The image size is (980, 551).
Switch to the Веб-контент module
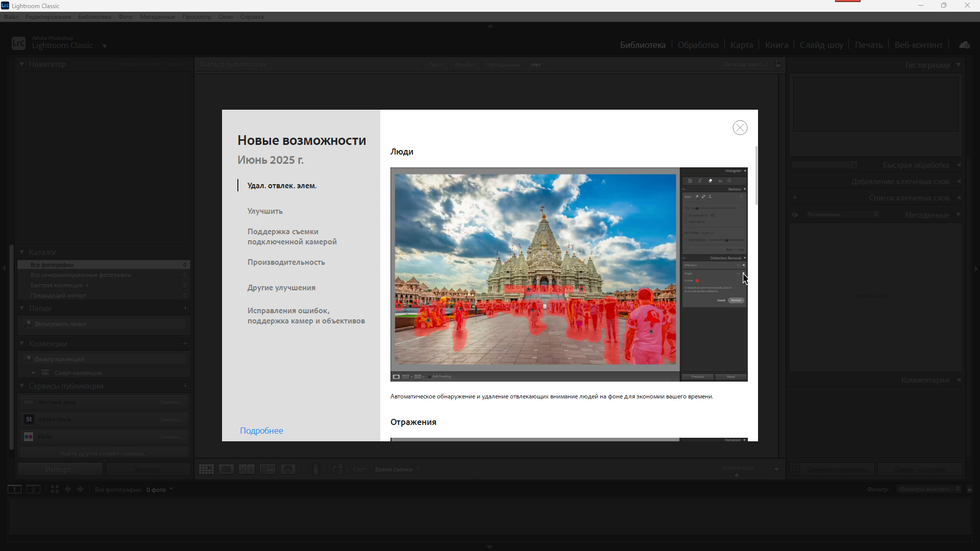918,45
